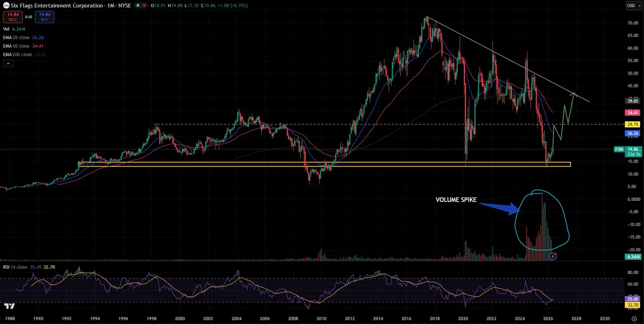Click the 34.41 EMA price label
Screen dimensions: 644x324
(633, 112)
